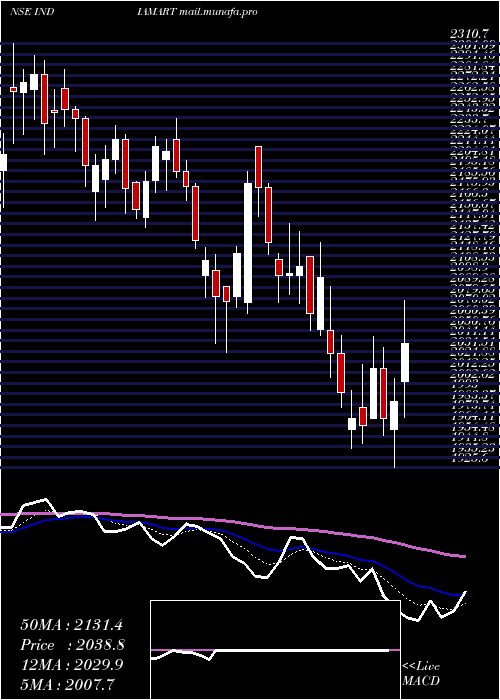Click the 'Price : 2038.8' readout
The width and height of the screenshot is (500, 700).
(72, 645)
